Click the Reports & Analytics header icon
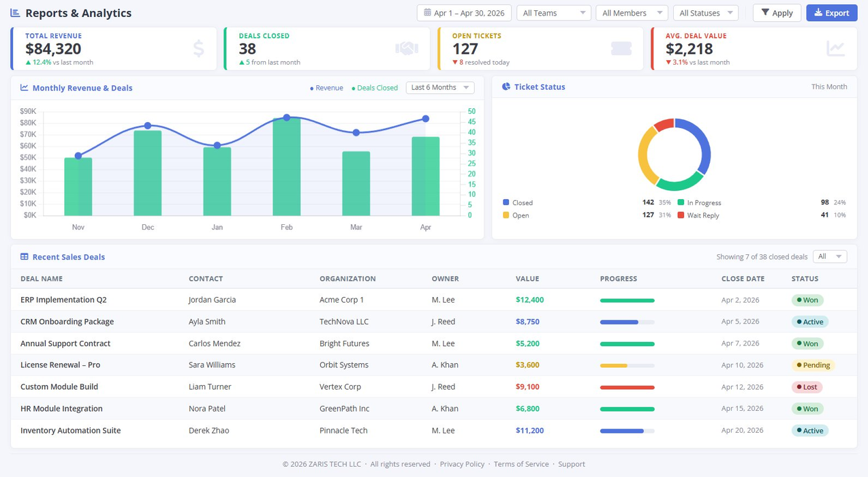Image resolution: width=868 pixels, height=477 pixels. [x=15, y=13]
